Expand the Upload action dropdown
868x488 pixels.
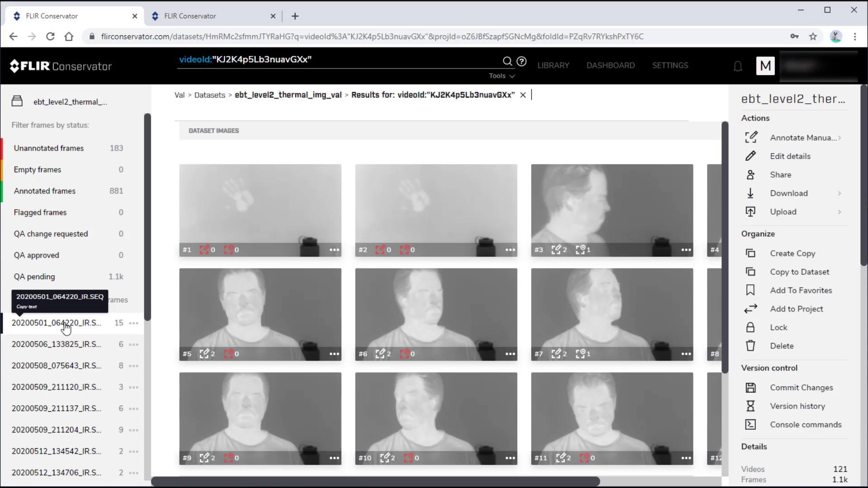coord(841,212)
